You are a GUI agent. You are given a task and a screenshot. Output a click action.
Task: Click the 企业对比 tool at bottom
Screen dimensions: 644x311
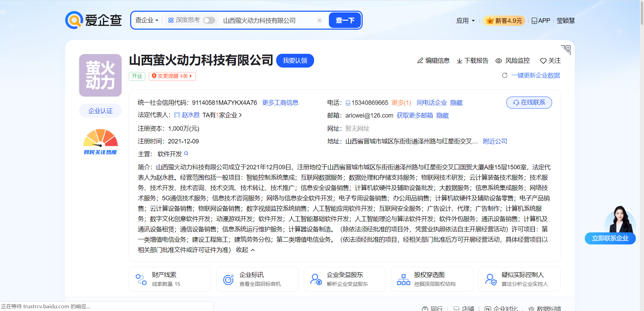point(501,308)
